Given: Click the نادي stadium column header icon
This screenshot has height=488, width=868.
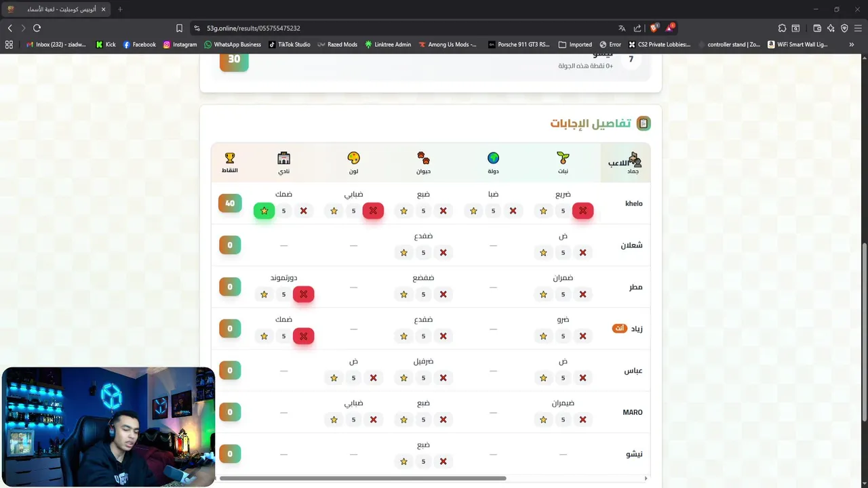Looking at the screenshot, I should coord(283,158).
